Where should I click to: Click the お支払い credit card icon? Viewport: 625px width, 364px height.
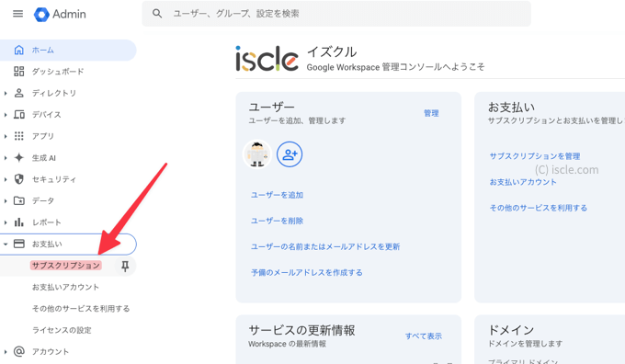point(18,244)
